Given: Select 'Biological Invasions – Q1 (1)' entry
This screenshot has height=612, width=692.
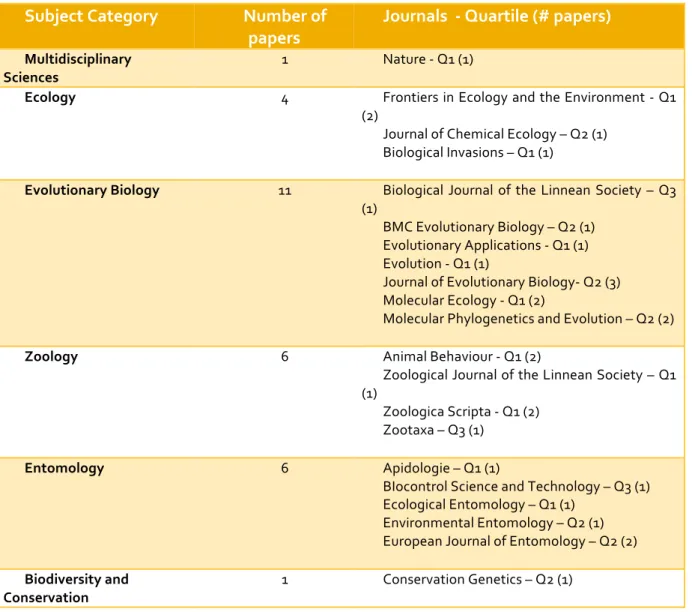Looking at the screenshot, I should (468, 153).
